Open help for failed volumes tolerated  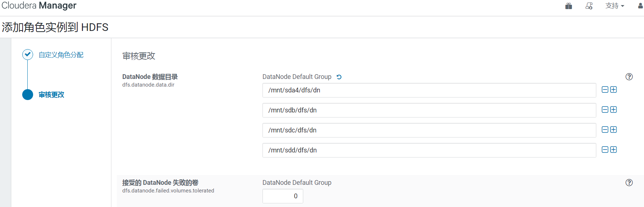[629, 183]
